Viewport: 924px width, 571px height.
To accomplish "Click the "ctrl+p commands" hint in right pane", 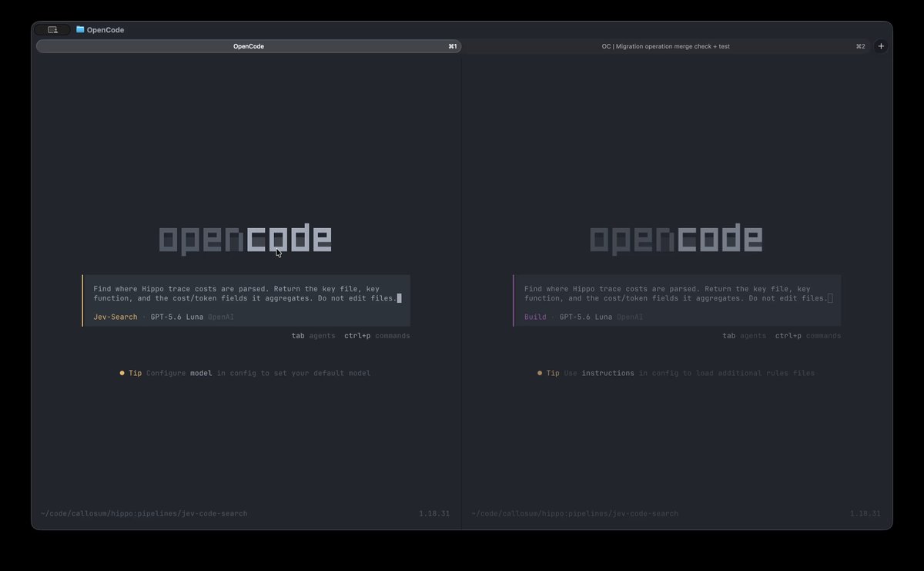I will (x=808, y=336).
